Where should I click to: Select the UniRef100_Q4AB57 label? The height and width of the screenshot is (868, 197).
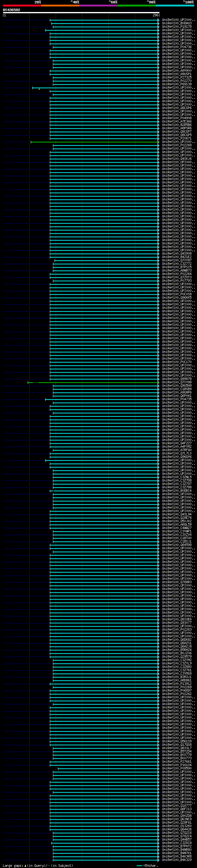point(177,839)
